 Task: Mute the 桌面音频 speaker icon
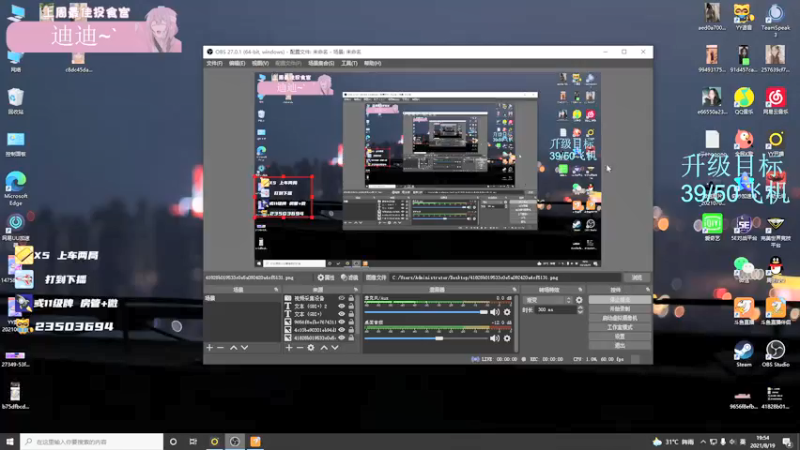point(495,338)
